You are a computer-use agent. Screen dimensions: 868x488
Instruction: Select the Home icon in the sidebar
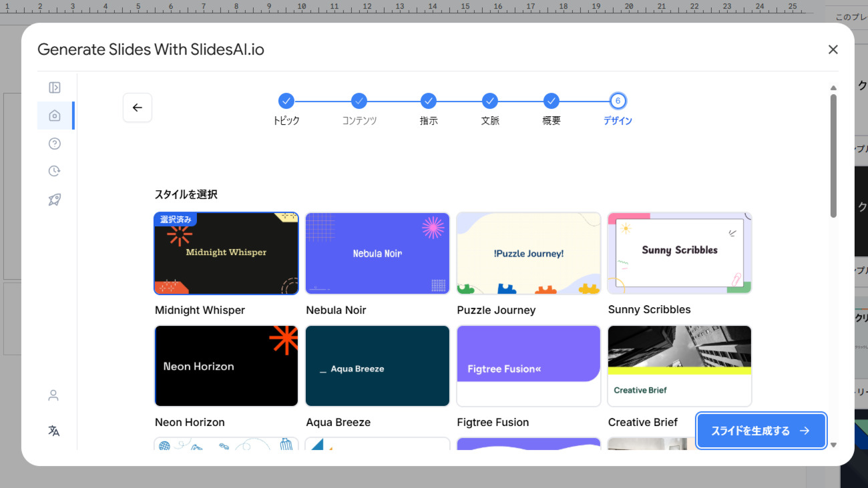click(53, 115)
